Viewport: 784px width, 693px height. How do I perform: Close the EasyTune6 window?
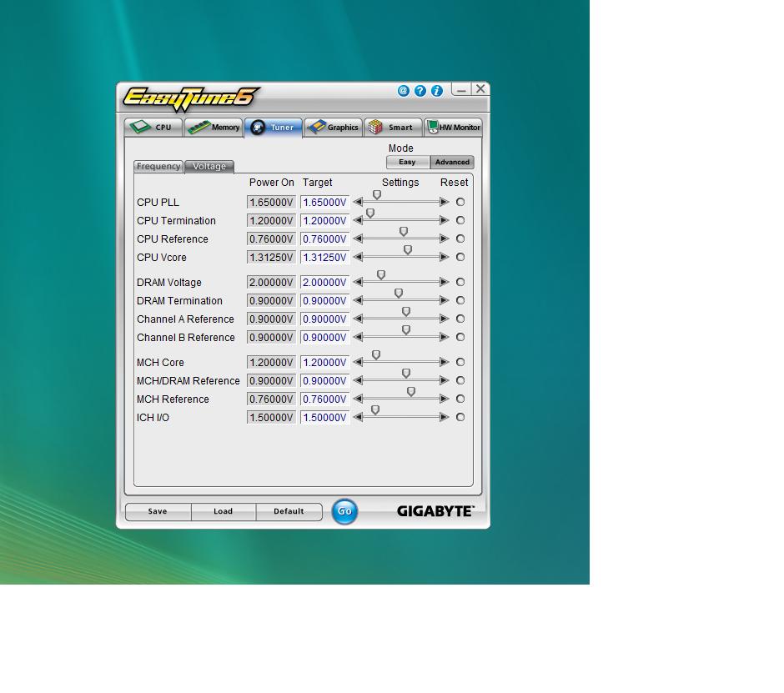(x=480, y=89)
